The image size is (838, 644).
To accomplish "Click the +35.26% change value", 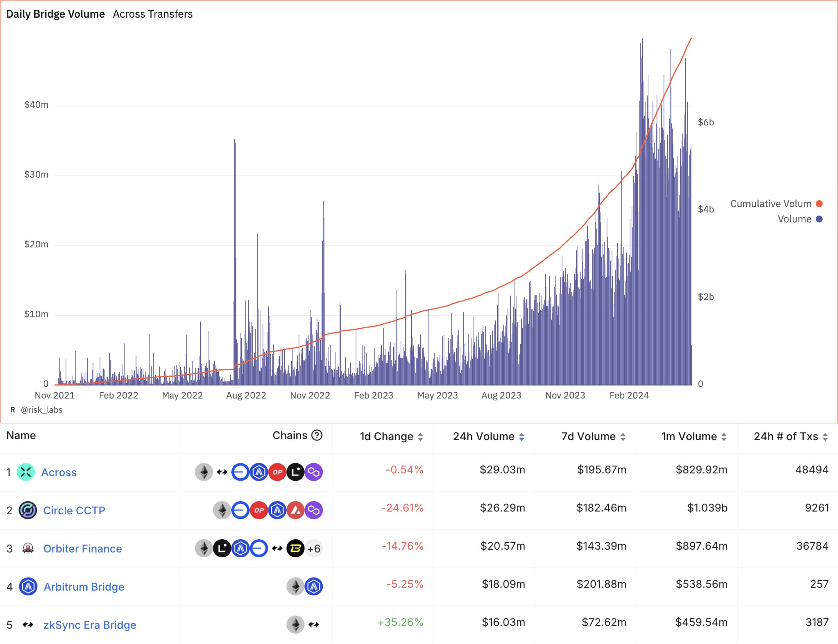I will click(x=401, y=622).
